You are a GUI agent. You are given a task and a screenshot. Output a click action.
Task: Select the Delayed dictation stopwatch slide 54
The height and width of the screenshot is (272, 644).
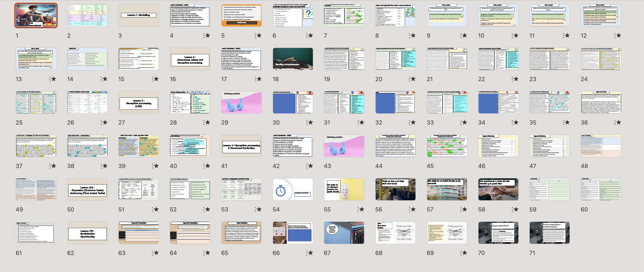click(x=292, y=189)
